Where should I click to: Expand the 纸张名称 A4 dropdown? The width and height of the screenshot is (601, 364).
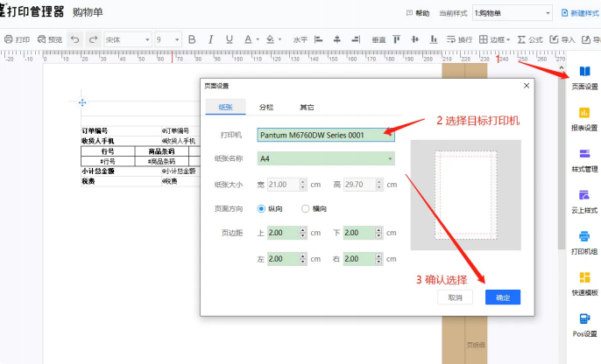pyautogui.click(x=325, y=158)
